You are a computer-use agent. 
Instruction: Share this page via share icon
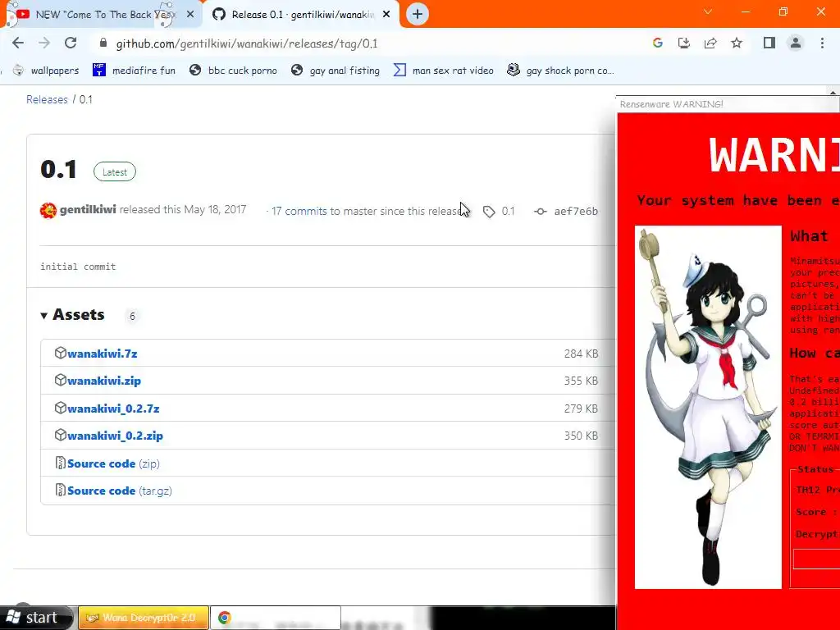[x=710, y=43]
